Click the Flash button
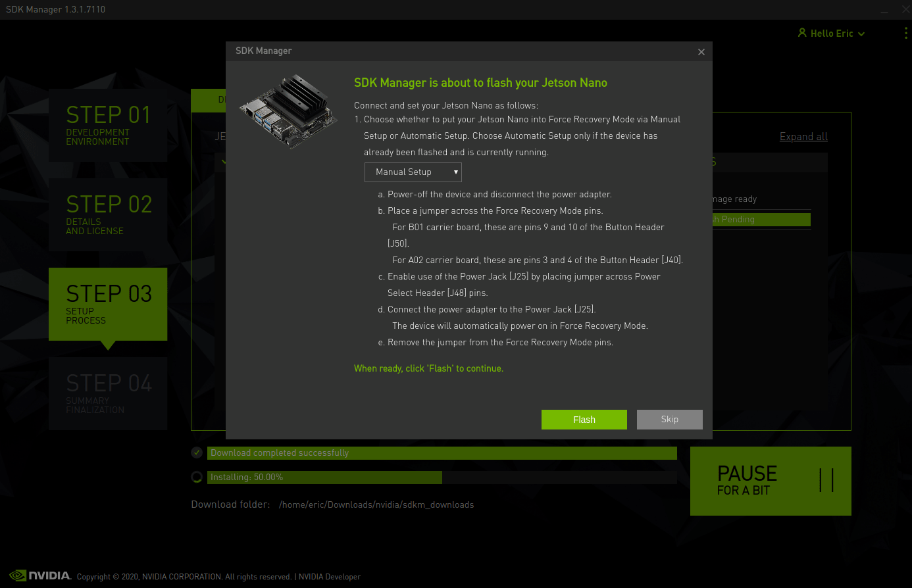 pos(584,420)
